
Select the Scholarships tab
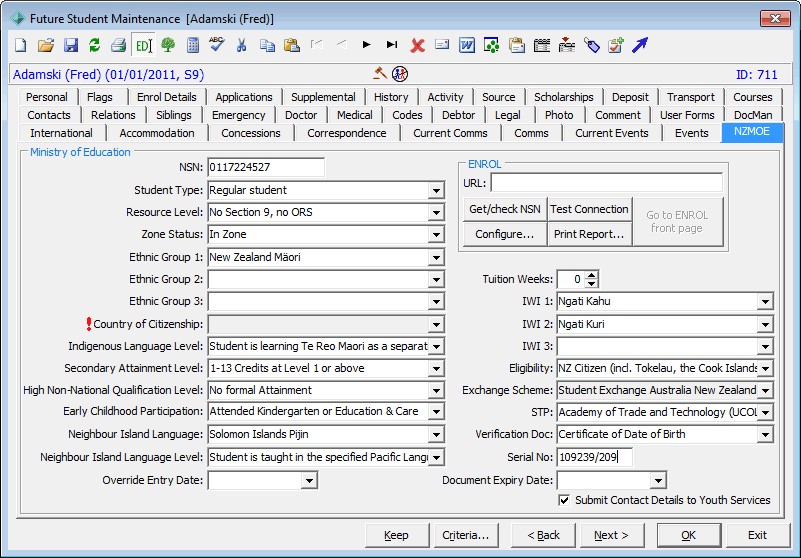pos(563,97)
